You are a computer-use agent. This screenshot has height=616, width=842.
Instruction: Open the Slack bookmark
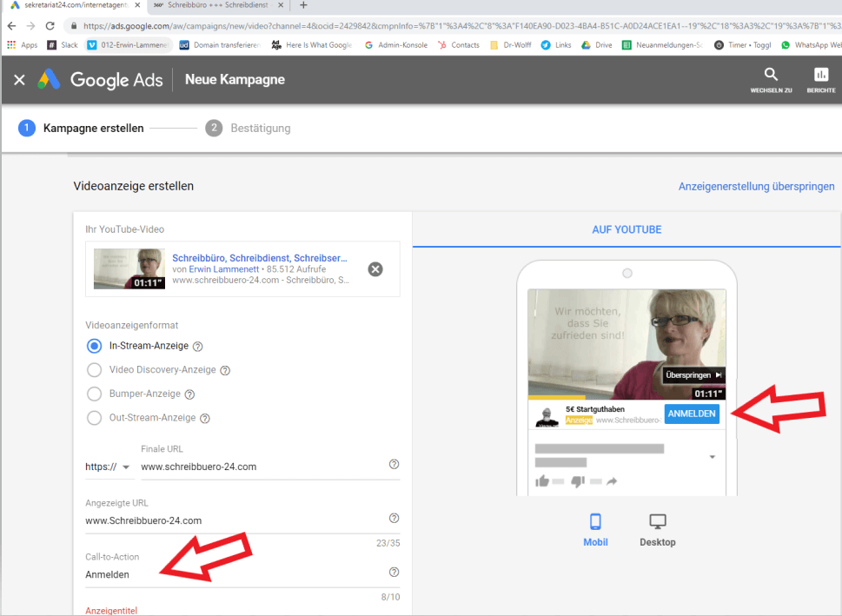63,45
